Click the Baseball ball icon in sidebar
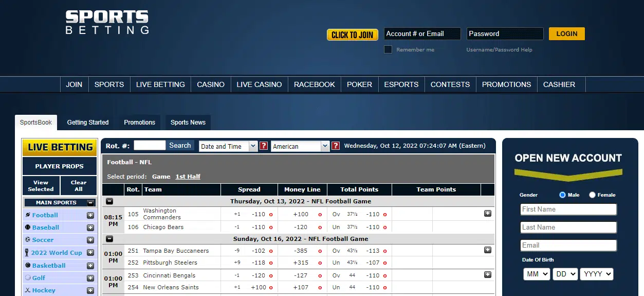Viewport: 644px width, 296px height. coord(28,228)
